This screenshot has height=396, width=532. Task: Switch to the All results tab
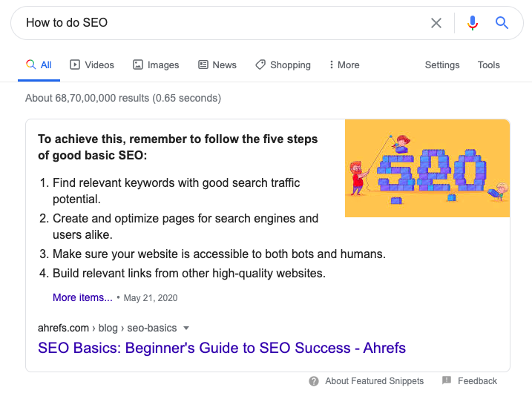click(x=39, y=65)
